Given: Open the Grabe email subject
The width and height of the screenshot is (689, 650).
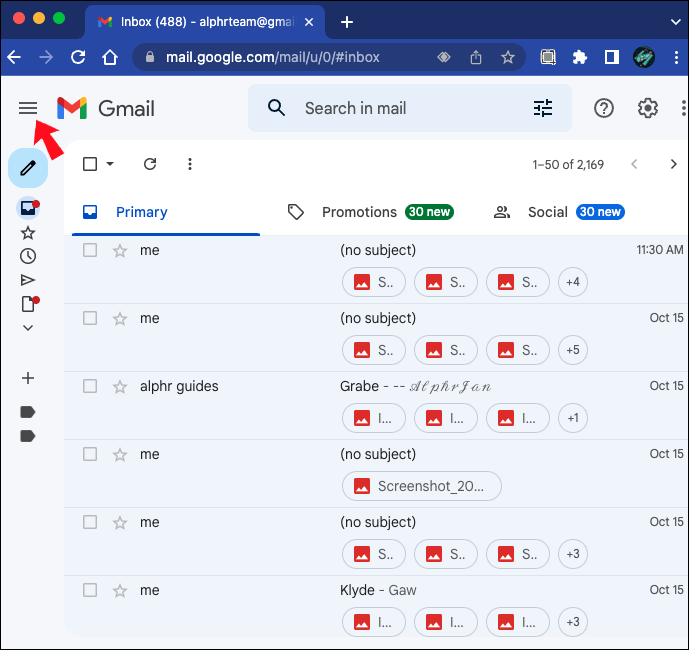Looking at the screenshot, I should (x=359, y=386).
